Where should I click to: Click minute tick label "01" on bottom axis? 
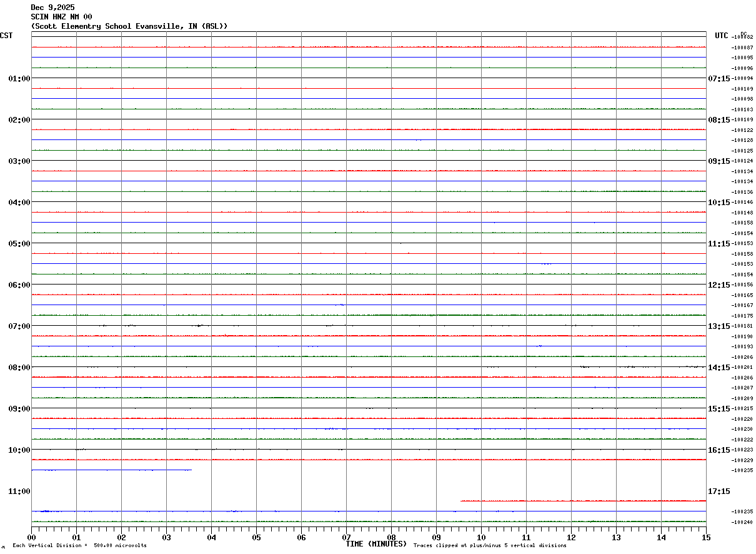(x=76, y=538)
